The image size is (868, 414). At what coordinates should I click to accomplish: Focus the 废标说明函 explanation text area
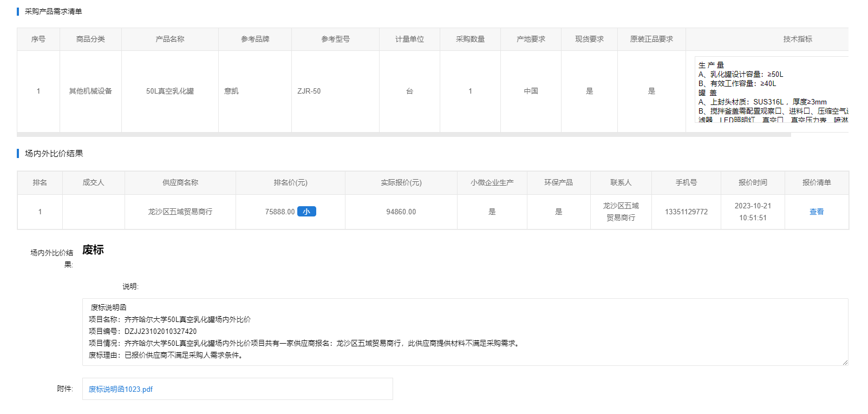click(465, 331)
